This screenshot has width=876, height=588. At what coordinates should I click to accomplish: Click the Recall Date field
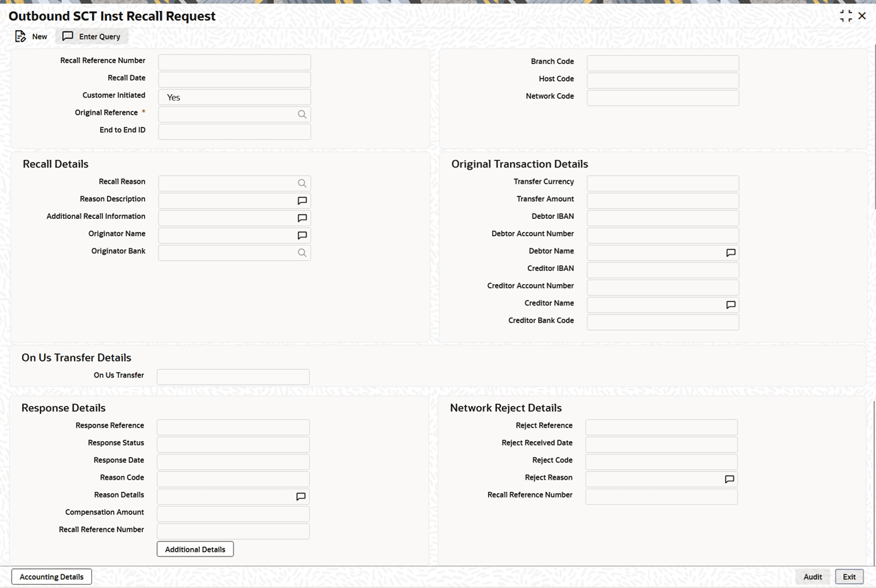tap(234, 80)
